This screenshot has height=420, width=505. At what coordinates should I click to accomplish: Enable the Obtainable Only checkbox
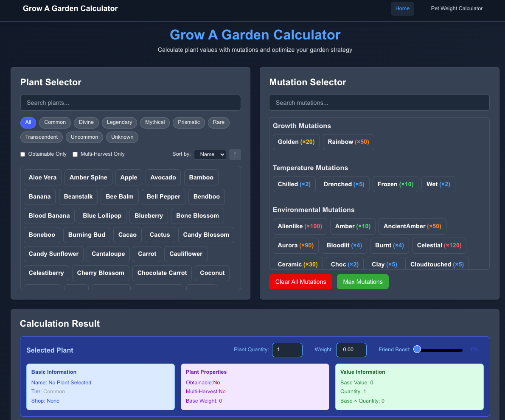pyautogui.click(x=23, y=154)
